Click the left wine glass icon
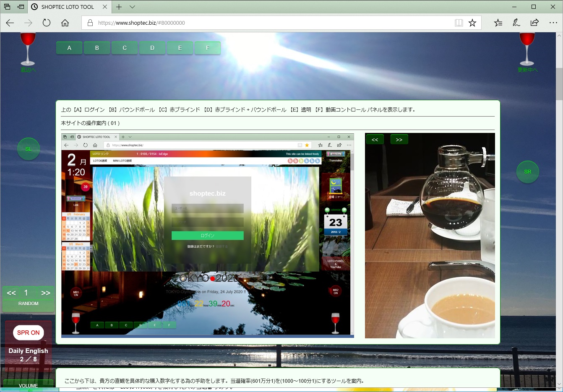This screenshot has width=563, height=392. (28, 49)
